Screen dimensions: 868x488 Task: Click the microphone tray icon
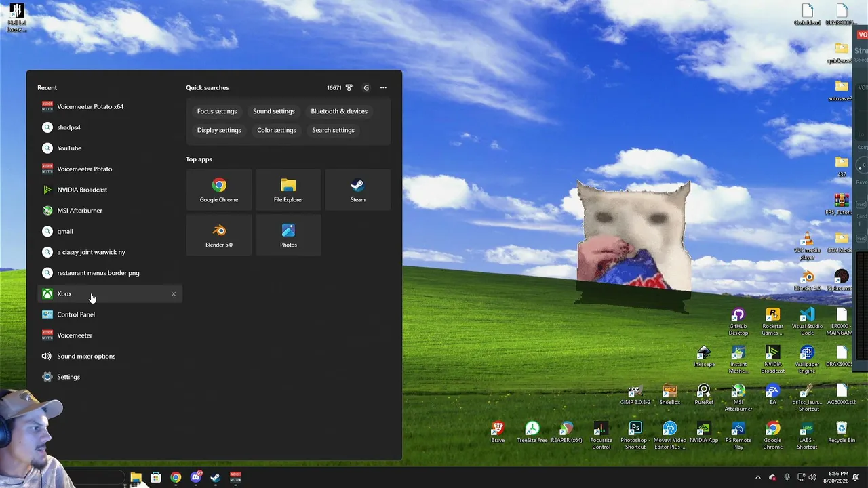[787, 477]
